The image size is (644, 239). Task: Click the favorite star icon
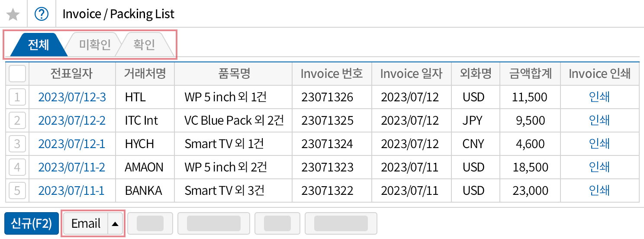(x=13, y=14)
